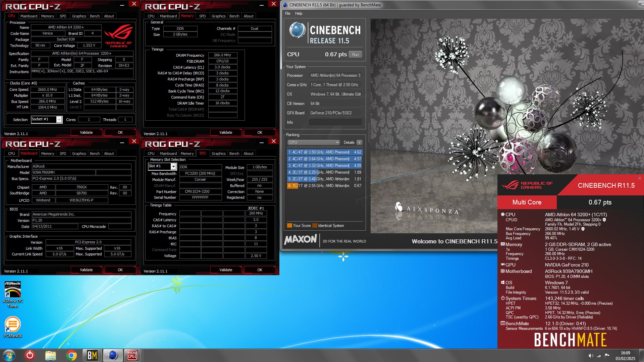The height and width of the screenshot is (362, 644).
Task: Open Graphics tab in memory timings CPU-Z window
Action: pyautogui.click(x=219, y=16)
